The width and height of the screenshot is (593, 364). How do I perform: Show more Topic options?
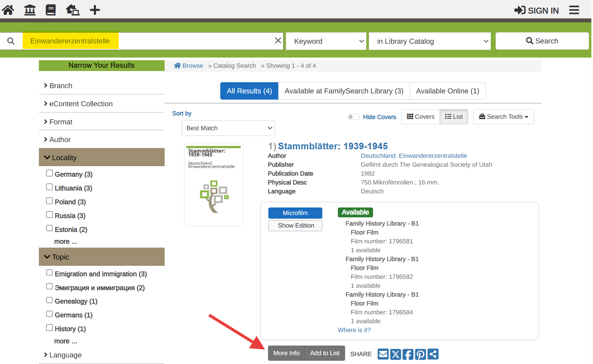click(66, 341)
